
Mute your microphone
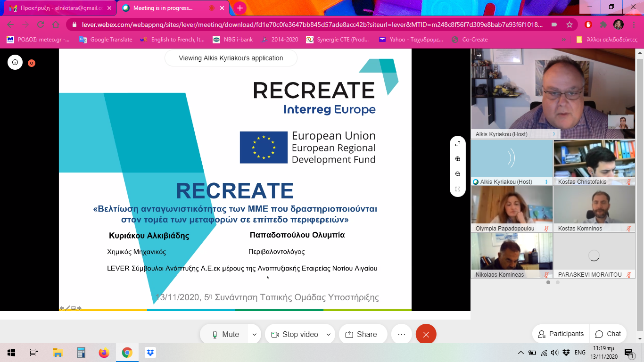(225, 334)
